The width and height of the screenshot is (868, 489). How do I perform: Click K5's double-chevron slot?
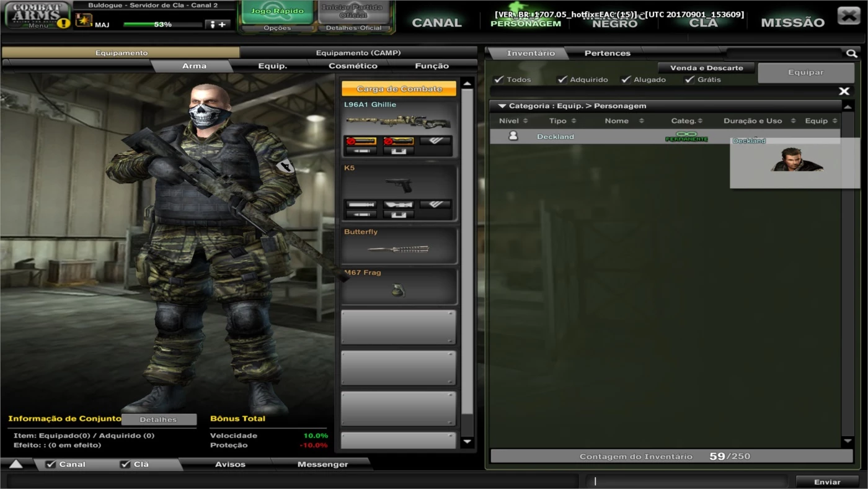(435, 204)
